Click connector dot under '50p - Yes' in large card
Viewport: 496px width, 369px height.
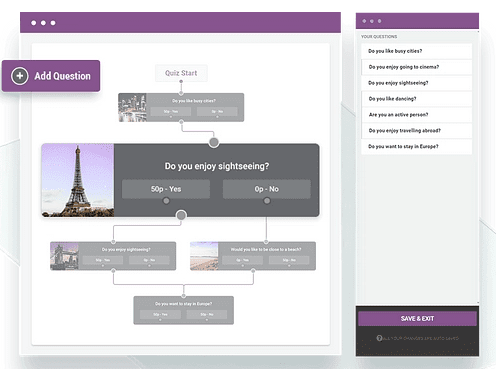click(166, 201)
